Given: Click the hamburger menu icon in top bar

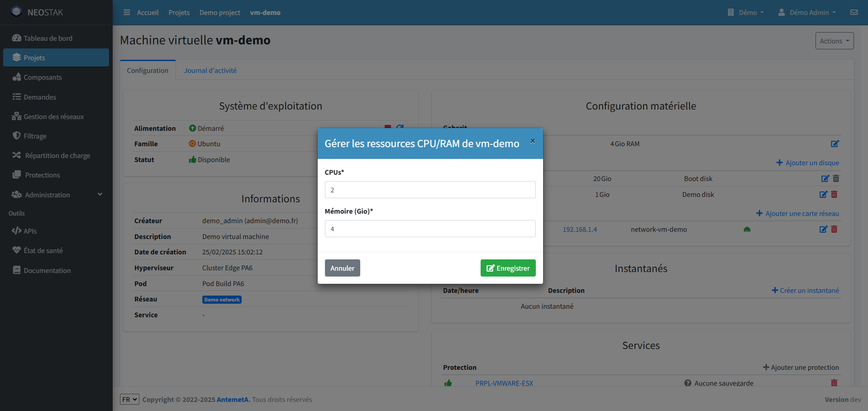Looking at the screenshot, I should coord(127,13).
